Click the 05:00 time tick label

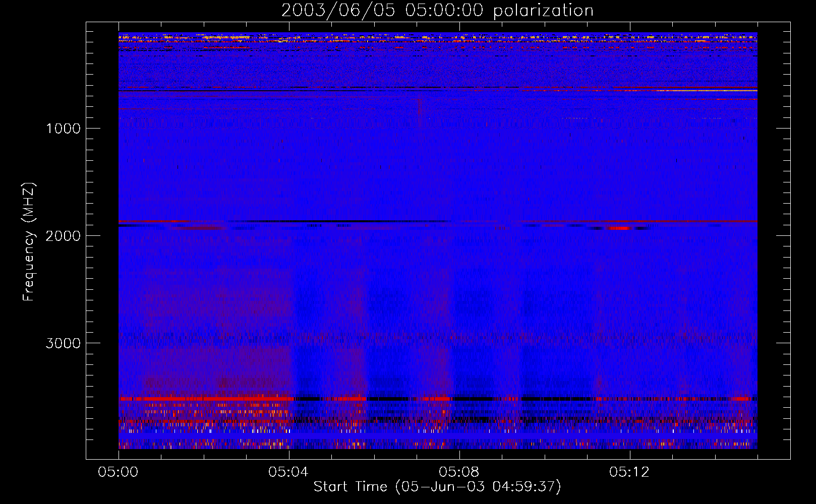pyautogui.click(x=119, y=472)
